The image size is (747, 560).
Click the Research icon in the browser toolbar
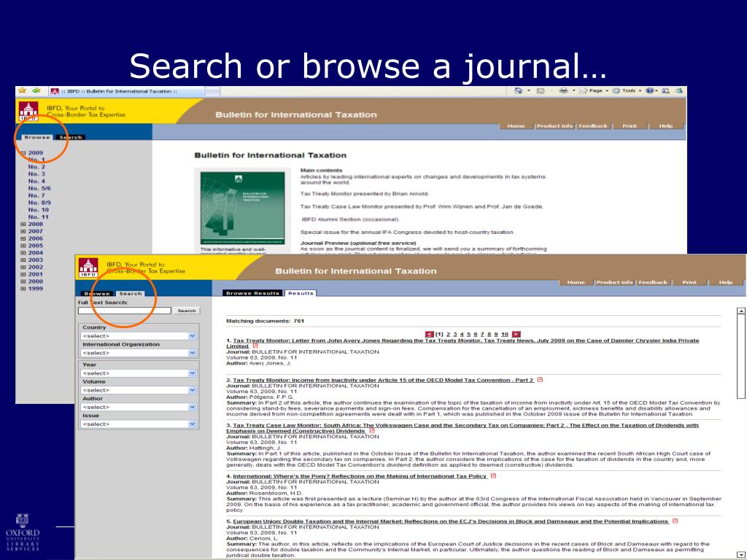click(x=665, y=90)
